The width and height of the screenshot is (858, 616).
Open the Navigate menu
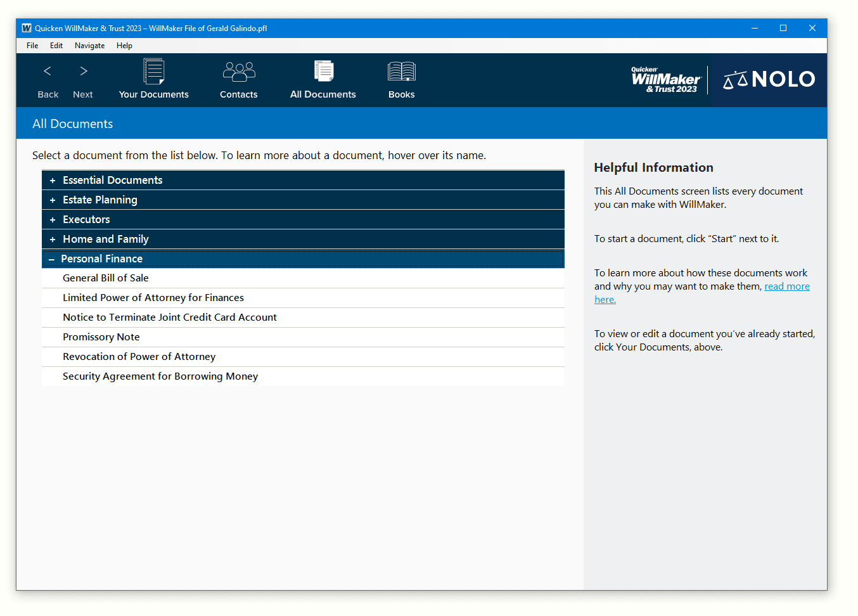tap(89, 45)
